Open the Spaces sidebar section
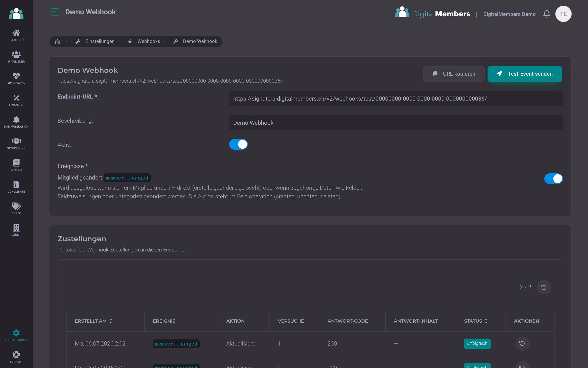 click(16, 165)
